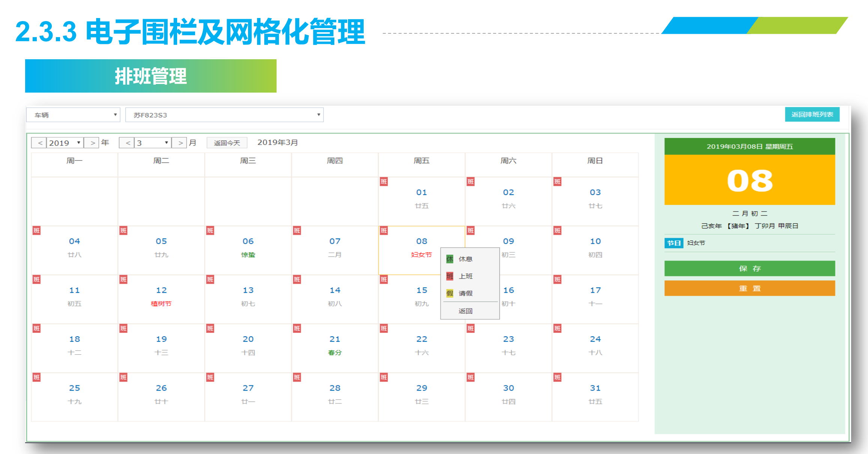The height and width of the screenshot is (454, 868).
Task: Click the yellow 假 icon in popup menu
Action: 450,293
